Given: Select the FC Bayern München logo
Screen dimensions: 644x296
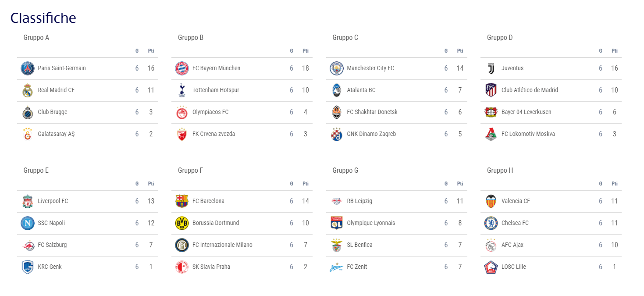Looking at the screenshot, I should coord(182,68).
